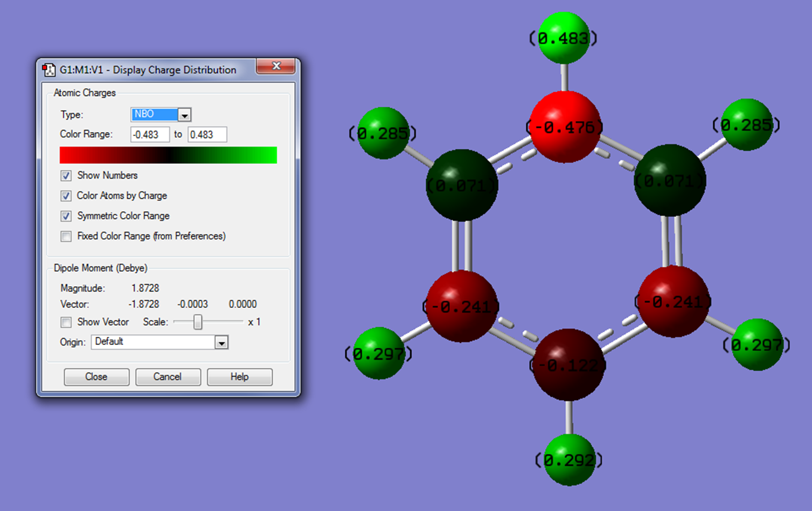Close the dialog using the red X
The image size is (812, 511).
[x=276, y=66]
